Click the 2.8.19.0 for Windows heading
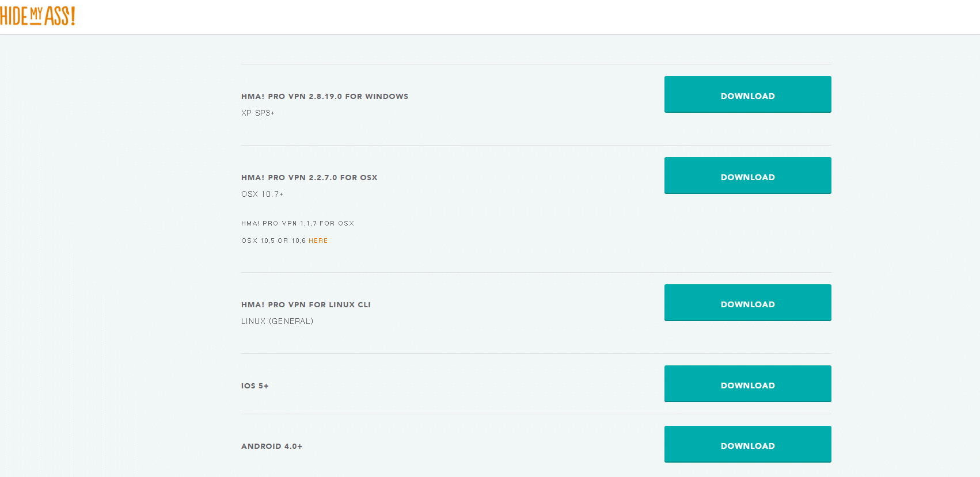 pos(324,96)
